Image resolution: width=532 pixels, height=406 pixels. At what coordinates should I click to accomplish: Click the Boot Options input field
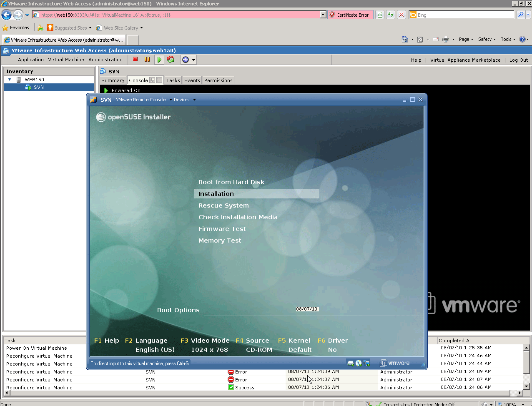(x=311, y=310)
